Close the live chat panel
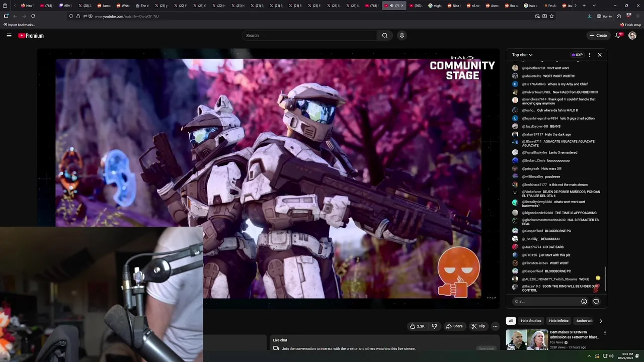This screenshot has width=644, height=362. point(600,55)
